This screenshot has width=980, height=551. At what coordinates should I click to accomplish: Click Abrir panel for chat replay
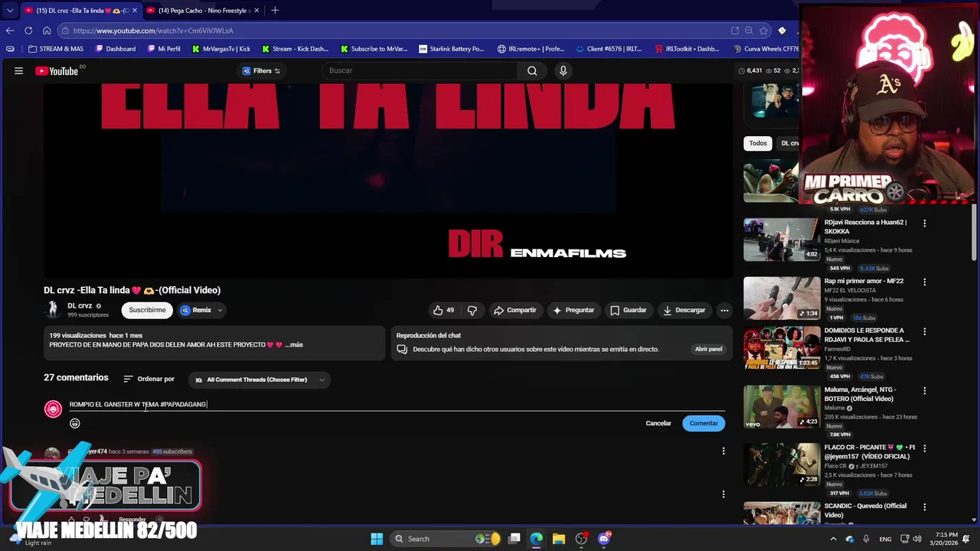coord(708,349)
